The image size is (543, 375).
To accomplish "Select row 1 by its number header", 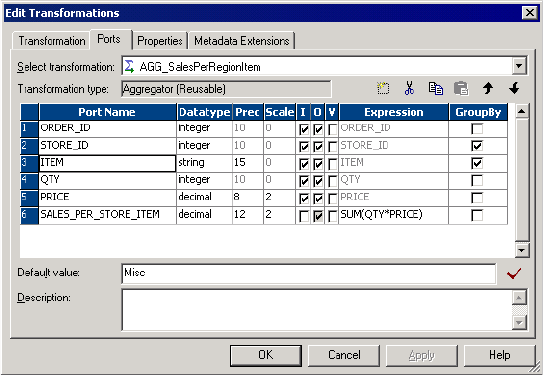I will coord(29,128).
